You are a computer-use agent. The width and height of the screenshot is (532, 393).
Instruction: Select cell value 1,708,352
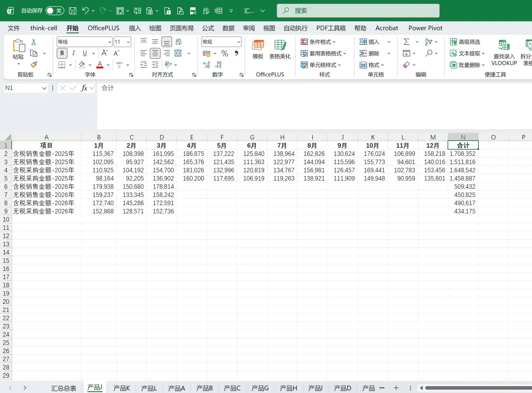click(x=463, y=154)
